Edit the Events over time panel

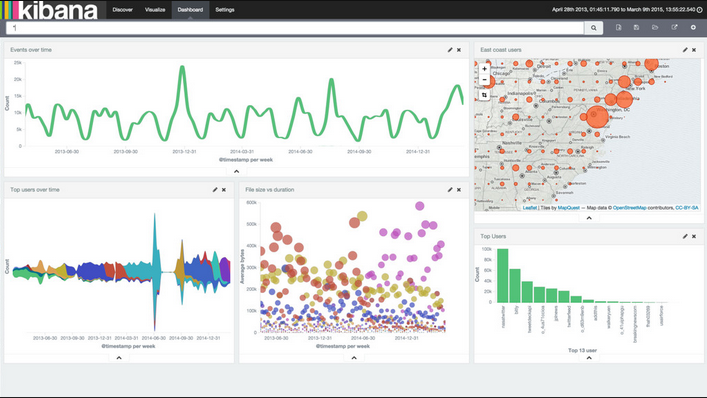point(450,50)
